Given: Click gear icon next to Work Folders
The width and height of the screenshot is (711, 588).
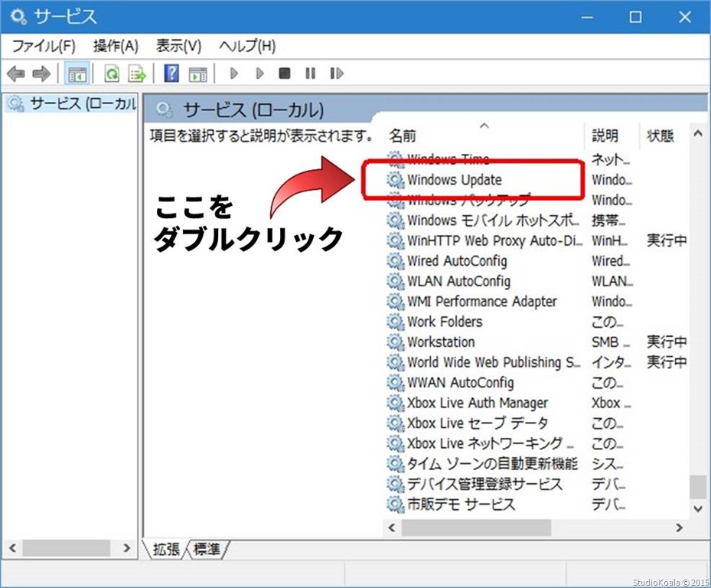Looking at the screenshot, I should pyautogui.click(x=396, y=322).
